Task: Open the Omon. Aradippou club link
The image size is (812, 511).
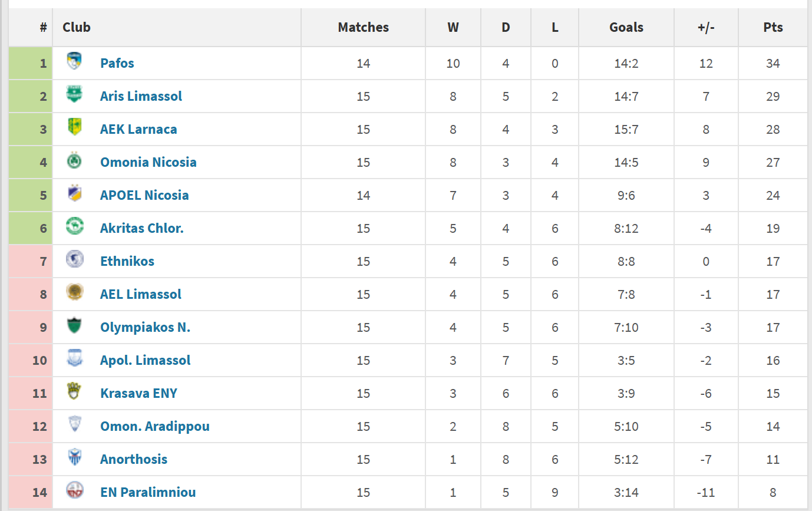Action: pos(155,426)
